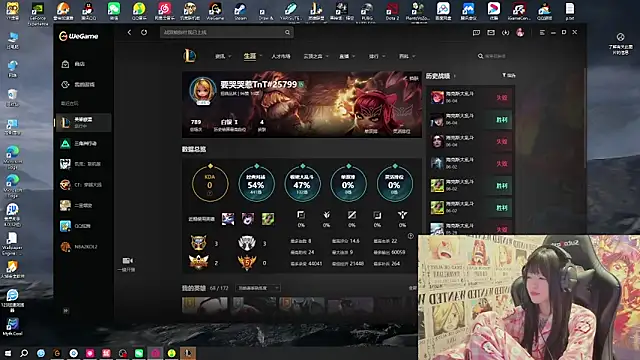This screenshot has height=360, width=640.
Task: Open the match history filter
Action: tap(508, 76)
